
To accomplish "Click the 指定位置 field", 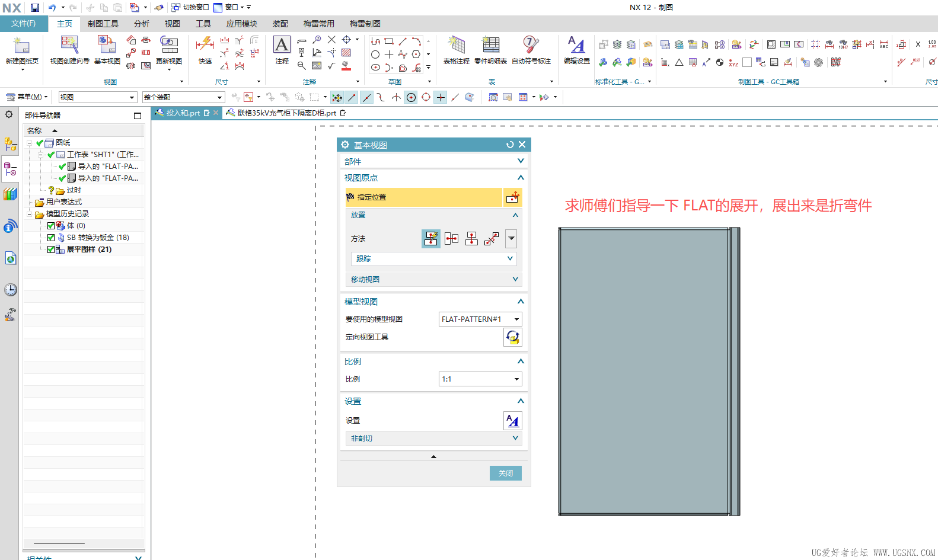I will click(423, 197).
